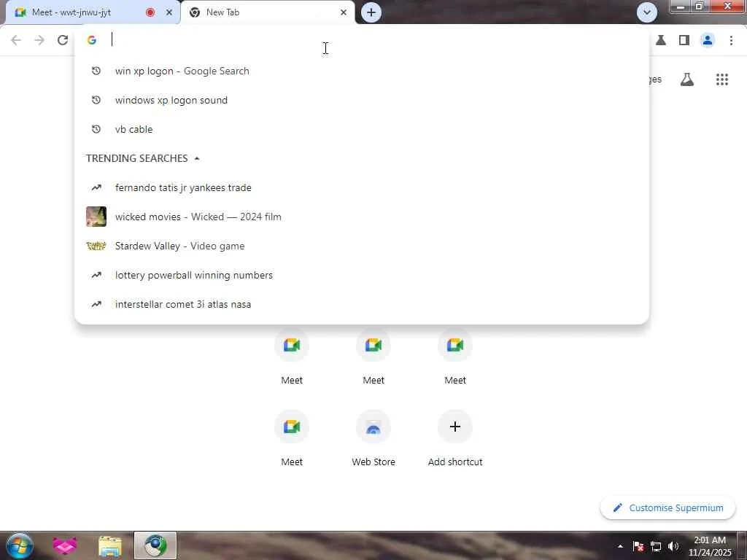Click trending arrow icon beside 'fernando tatis'
Image resolution: width=747 pixels, height=560 pixels.
[x=96, y=187]
